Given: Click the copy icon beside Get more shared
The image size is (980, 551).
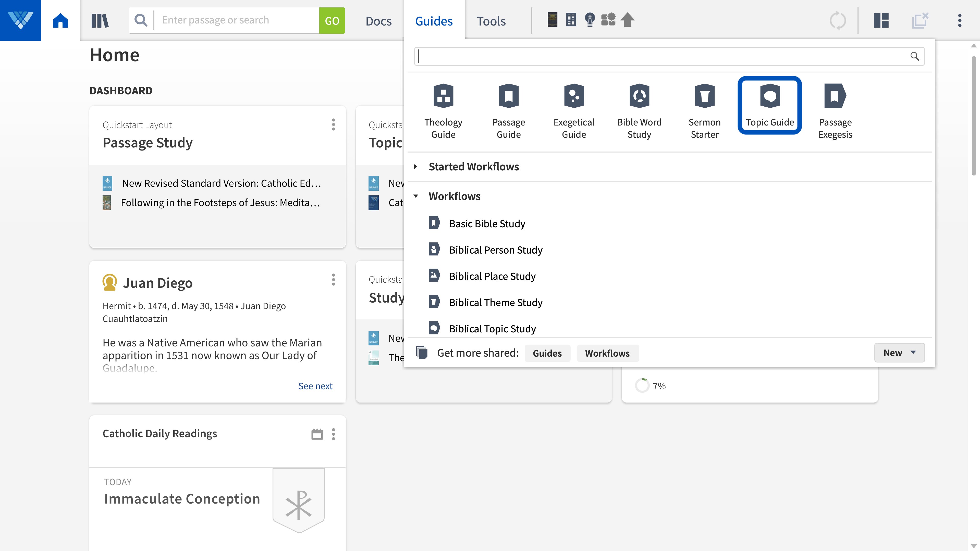Looking at the screenshot, I should (422, 353).
